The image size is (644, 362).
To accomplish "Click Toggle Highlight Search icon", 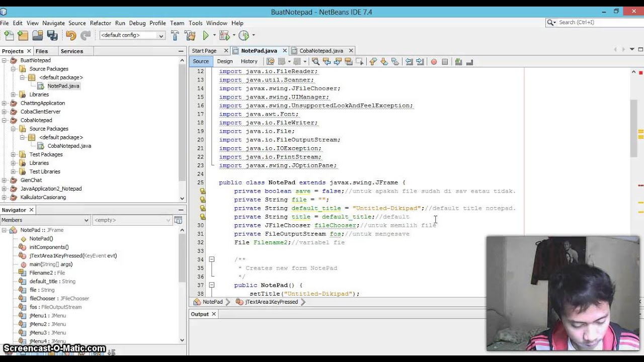I will point(348,61).
